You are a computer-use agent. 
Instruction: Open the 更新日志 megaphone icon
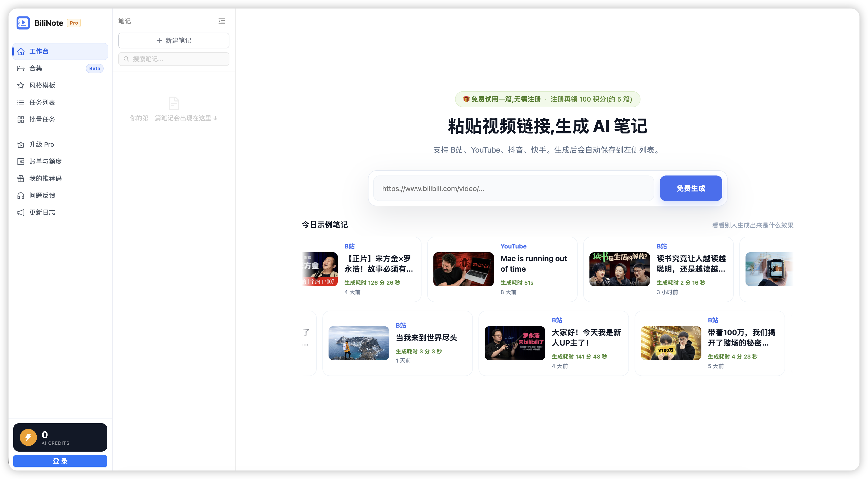[21, 212]
